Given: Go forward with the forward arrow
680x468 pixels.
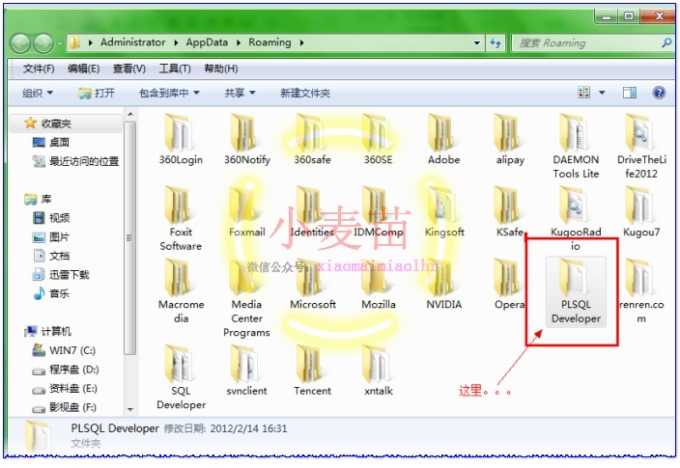Looking at the screenshot, I should [43, 43].
